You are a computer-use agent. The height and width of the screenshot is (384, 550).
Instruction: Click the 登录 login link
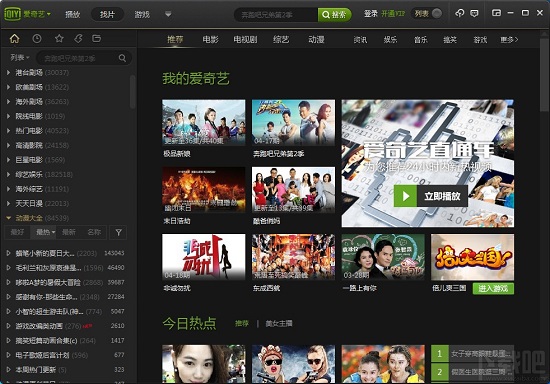[x=370, y=14]
